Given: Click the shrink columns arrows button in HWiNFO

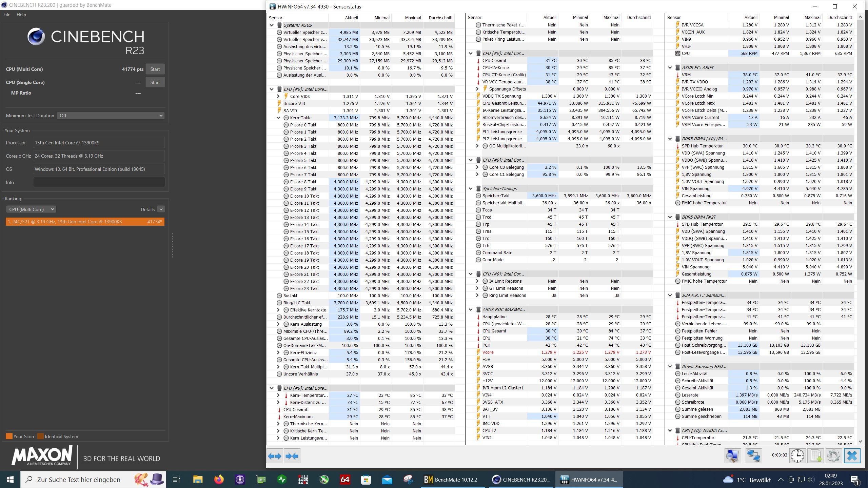Looking at the screenshot, I should tap(292, 456).
